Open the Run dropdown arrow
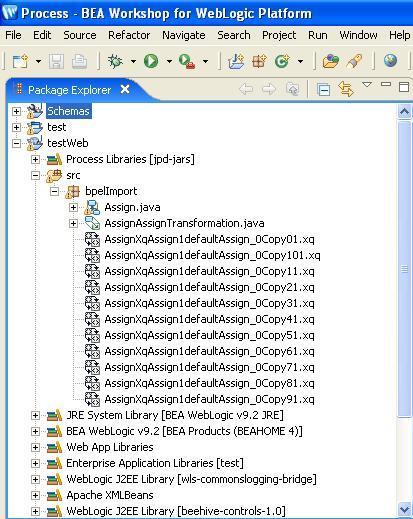 169,61
